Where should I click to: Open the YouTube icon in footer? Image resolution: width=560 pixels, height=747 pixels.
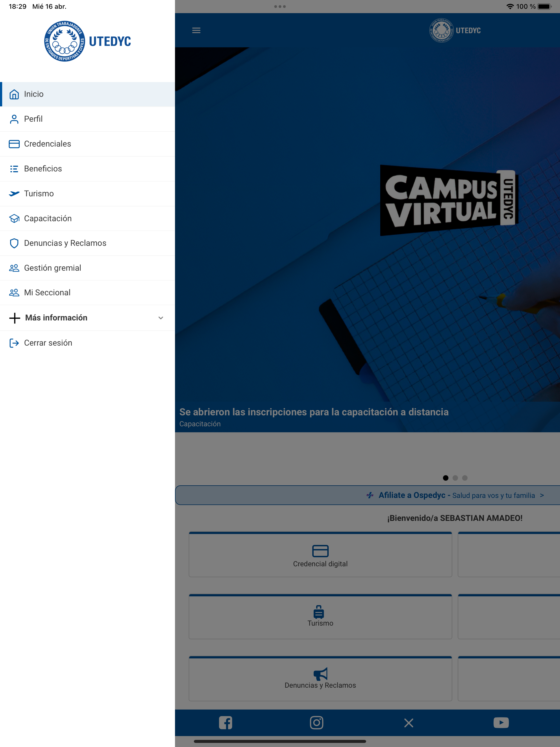[x=501, y=723]
